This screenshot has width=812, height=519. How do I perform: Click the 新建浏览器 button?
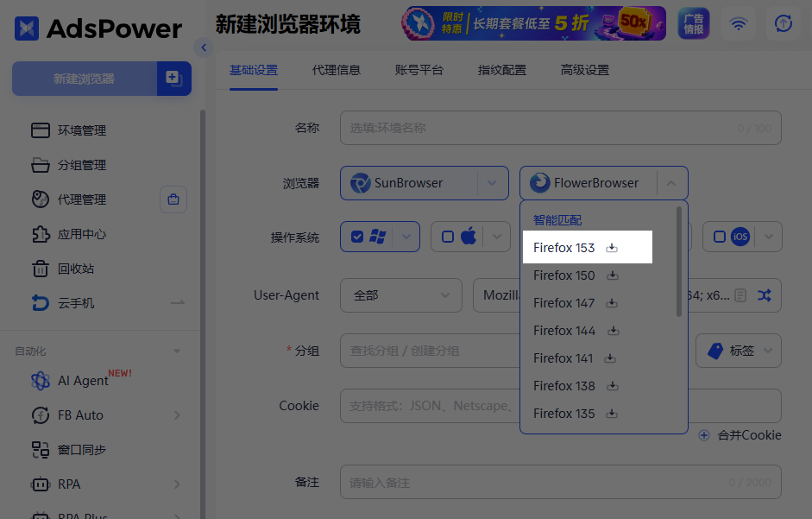[x=84, y=79]
